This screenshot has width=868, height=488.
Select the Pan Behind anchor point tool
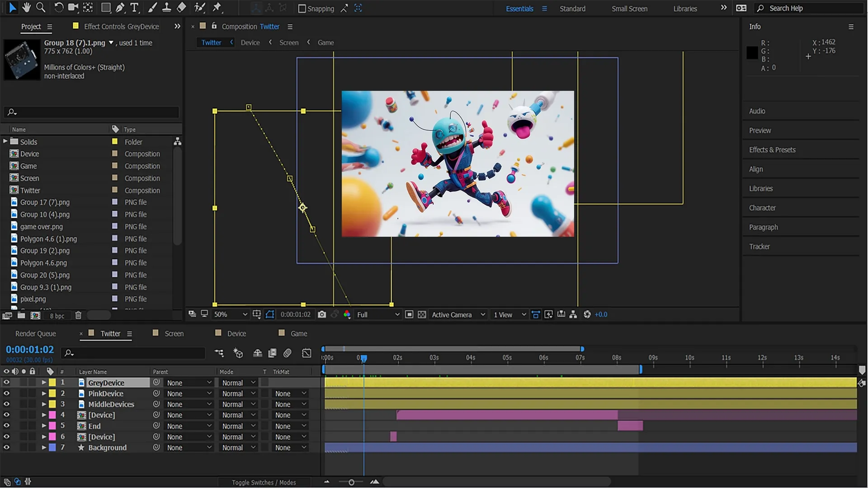(x=88, y=8)
